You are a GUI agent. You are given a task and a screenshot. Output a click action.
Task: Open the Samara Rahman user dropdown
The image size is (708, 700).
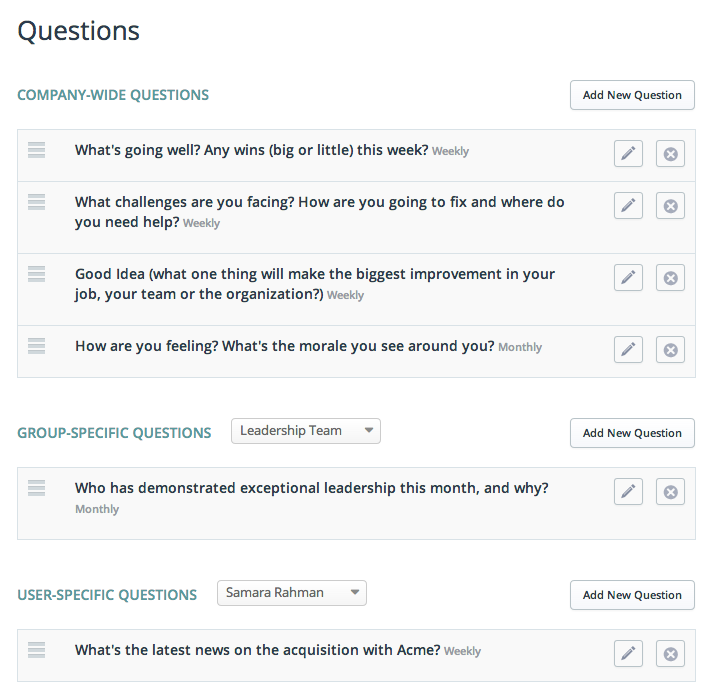pos(291,593)
